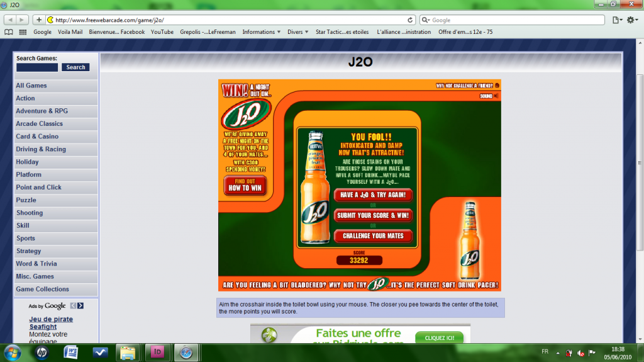Open the Word & Trivia category

click(56, 264)
